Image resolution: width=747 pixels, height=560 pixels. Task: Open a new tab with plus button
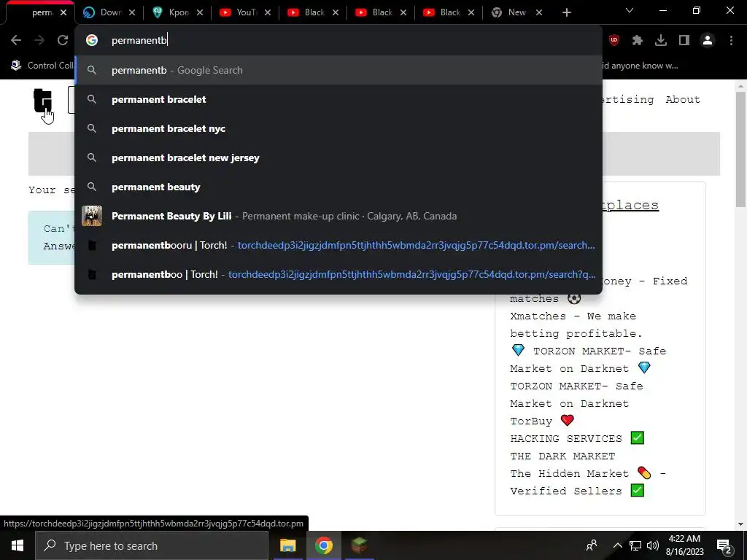[566, 13]
